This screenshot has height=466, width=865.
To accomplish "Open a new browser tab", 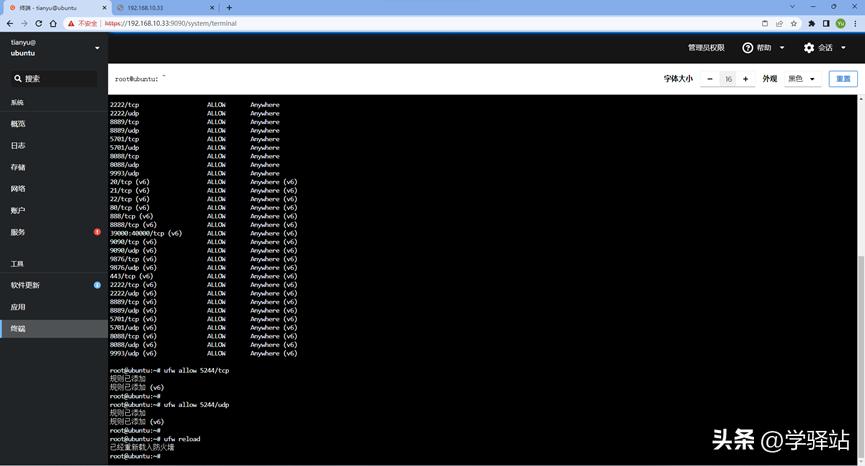I will [x=229, y=8].
